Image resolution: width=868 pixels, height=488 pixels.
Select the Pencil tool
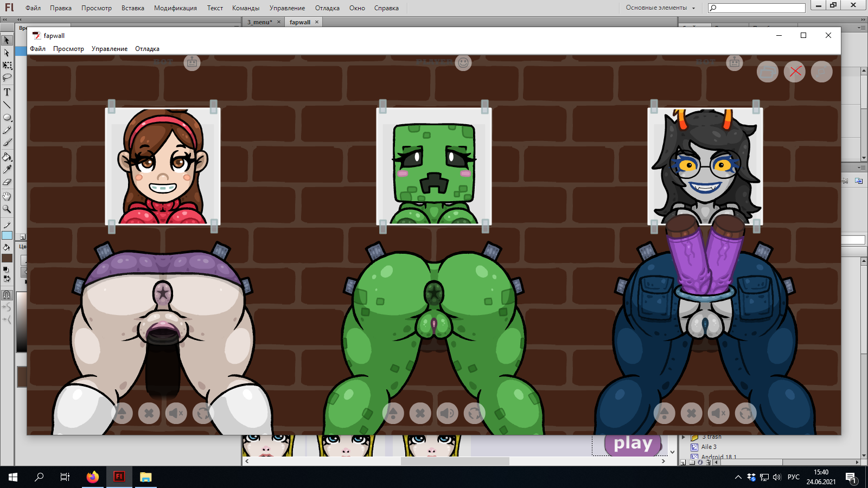click(x=7, y=130)
